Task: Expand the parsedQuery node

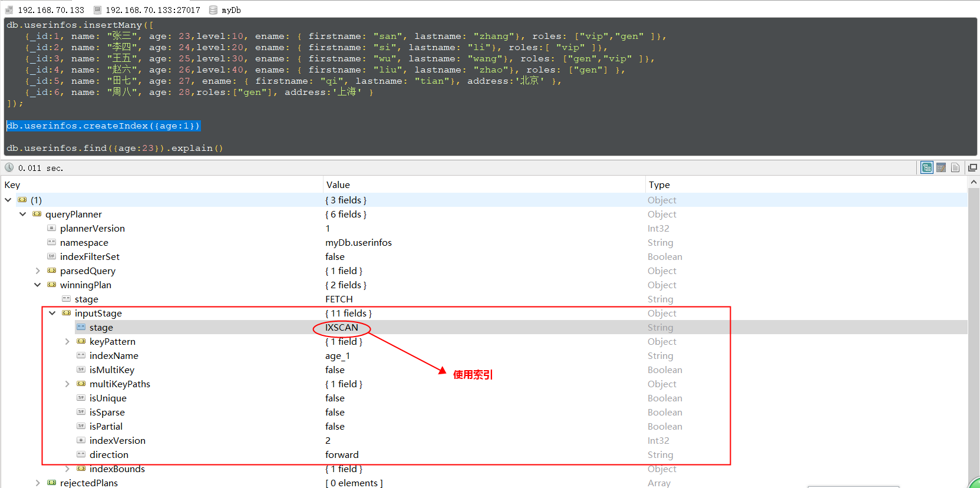Action: point(38,271)
